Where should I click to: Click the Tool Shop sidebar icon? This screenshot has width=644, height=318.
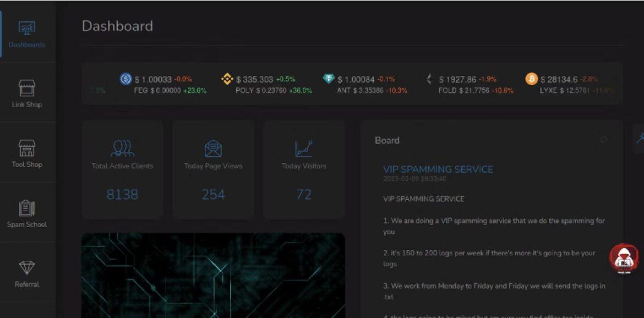[26, 148]
